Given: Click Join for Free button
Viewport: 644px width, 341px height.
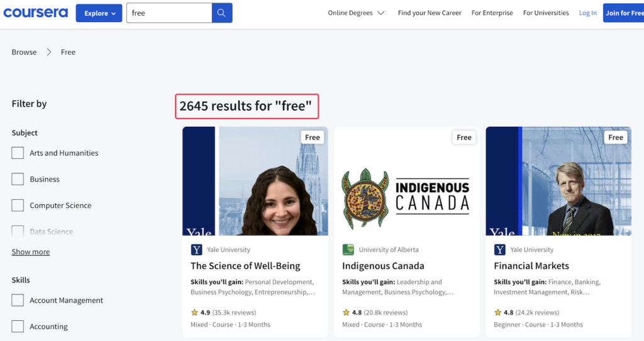Looking at the screenshot, I should click(x=623, y=13).
